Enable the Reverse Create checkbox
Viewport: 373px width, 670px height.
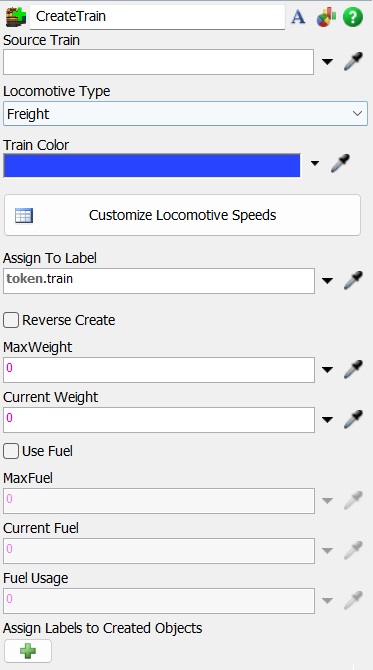tap(11, 320)
